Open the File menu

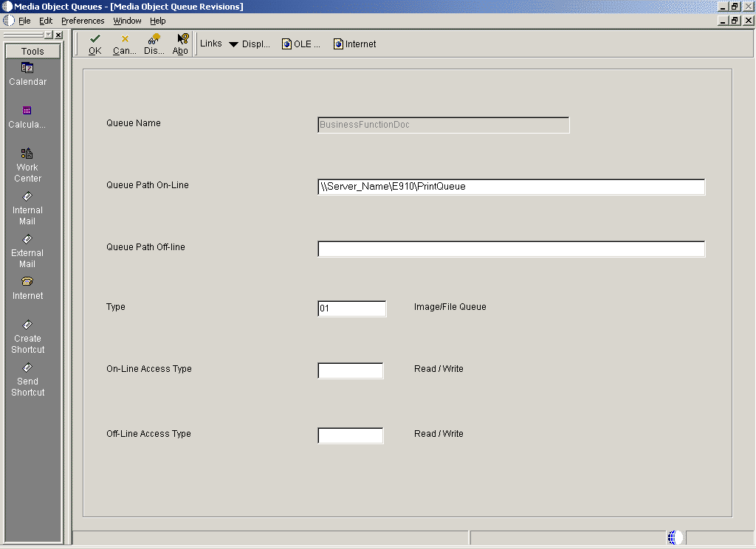[x=24, y=21]
